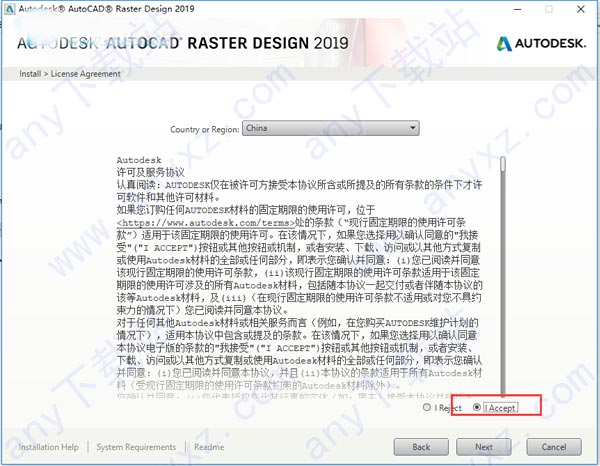Close the installer window

click(x=580, y=9)
